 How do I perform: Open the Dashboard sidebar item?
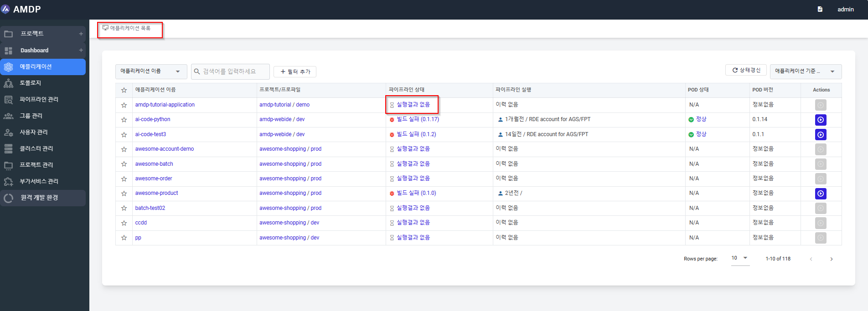pos(43,50)
